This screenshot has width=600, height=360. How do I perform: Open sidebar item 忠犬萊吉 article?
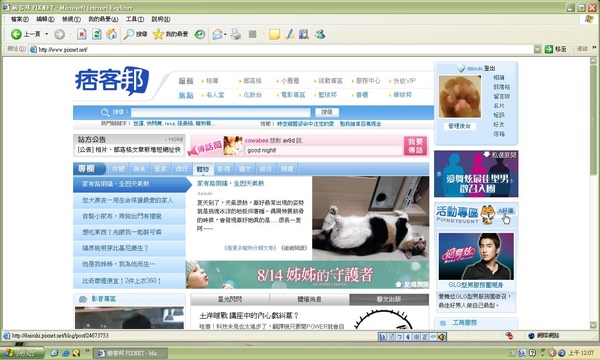[x=128, y=200]
